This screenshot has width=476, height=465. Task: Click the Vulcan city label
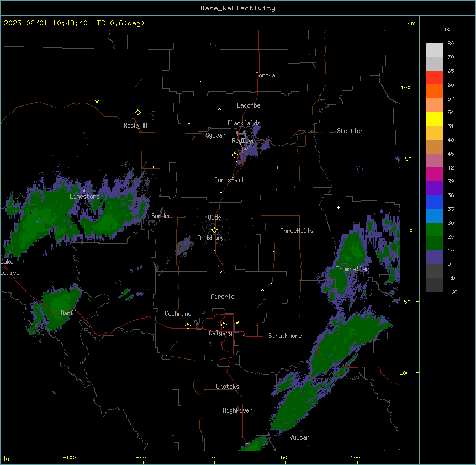point(300,437)
